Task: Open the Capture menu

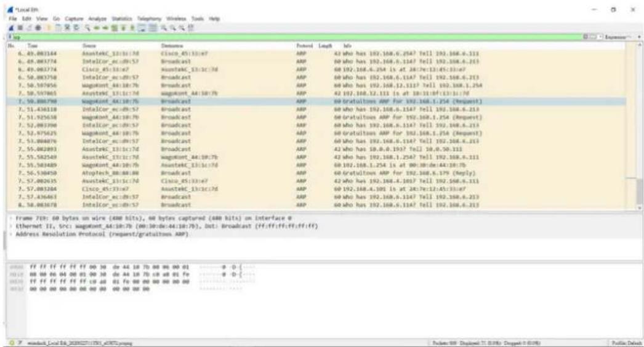Action: tap(74, 18)
